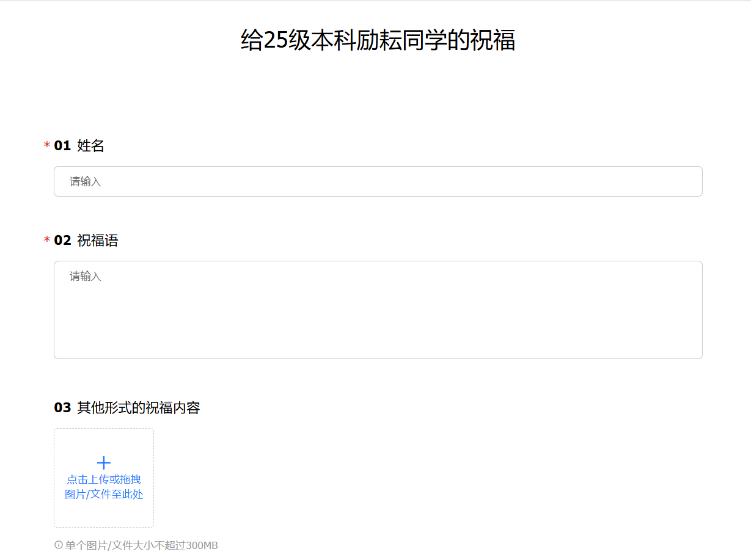Image resolution: width=751 pixels, height=560 pixels.
Task: Click 请输入 placeholder in the 姓名 field
Action: click(85, 181)
